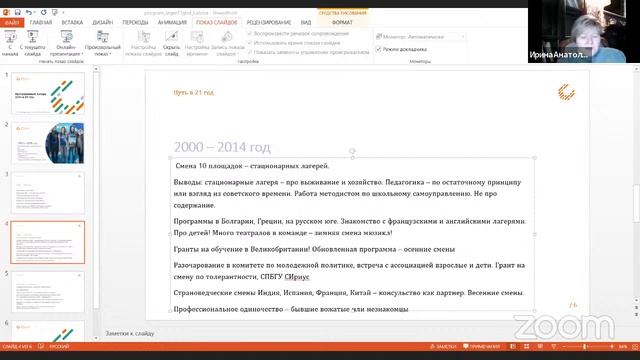Click the zoom-out minus button
Image resolution: width=640 pixels, height=360 pixels.
pyautogui.click(x=564, y=347)
